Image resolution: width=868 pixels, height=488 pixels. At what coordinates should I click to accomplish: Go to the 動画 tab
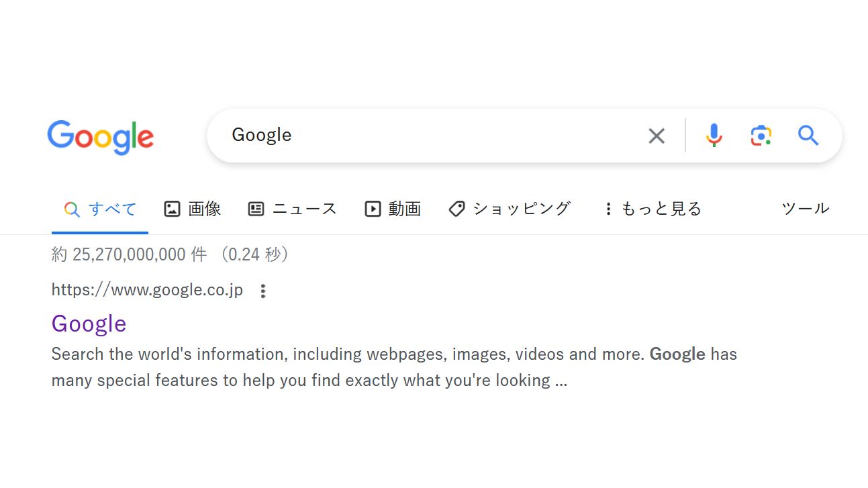393,209
